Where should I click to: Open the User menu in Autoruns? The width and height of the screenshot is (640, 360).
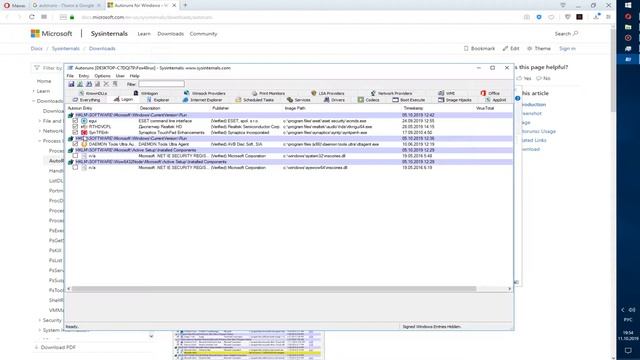coord(120,76)
